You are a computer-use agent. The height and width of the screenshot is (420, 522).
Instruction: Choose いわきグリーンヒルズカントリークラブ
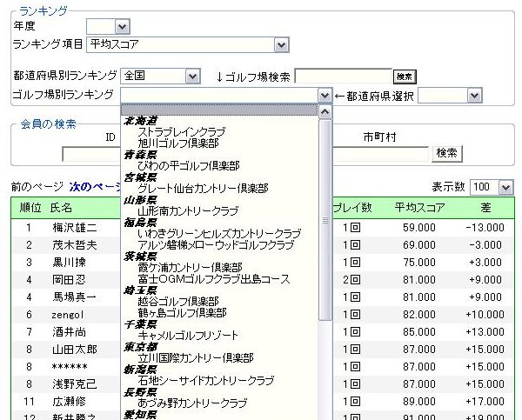pyautogui.click(x=219, y=234)
